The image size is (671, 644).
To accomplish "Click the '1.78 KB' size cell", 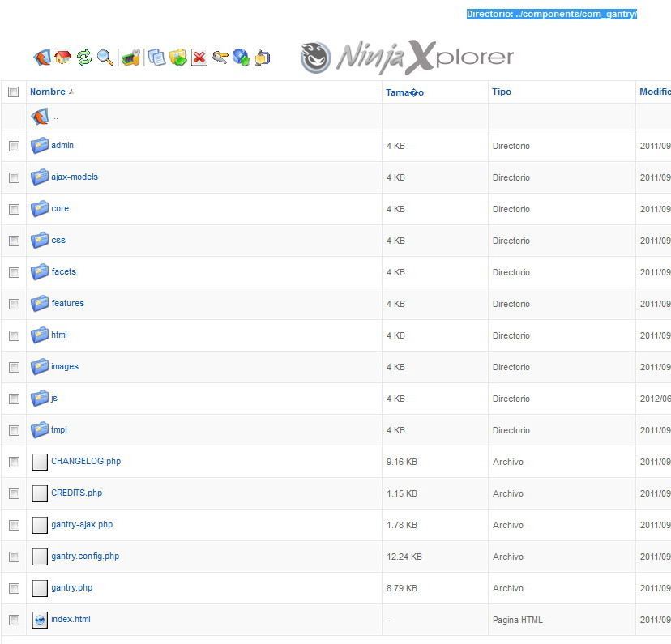I will click(401, 525).
